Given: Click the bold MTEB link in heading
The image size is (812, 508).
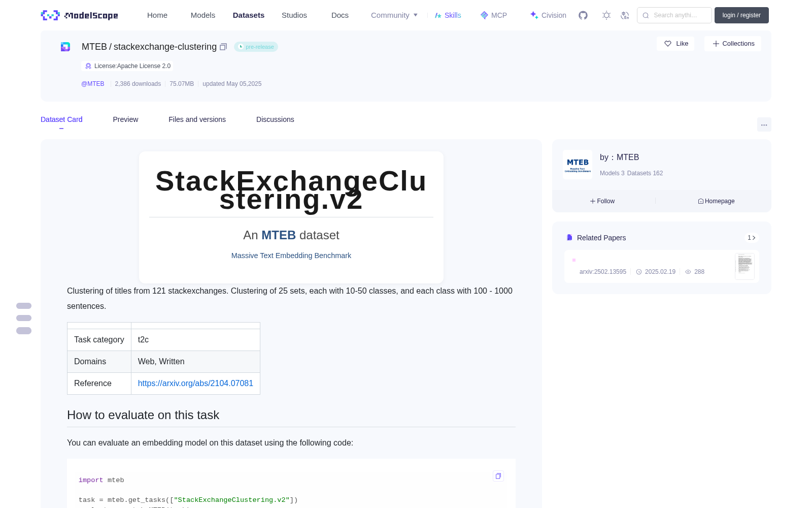Looking at the screenshot, I should 279,235.
